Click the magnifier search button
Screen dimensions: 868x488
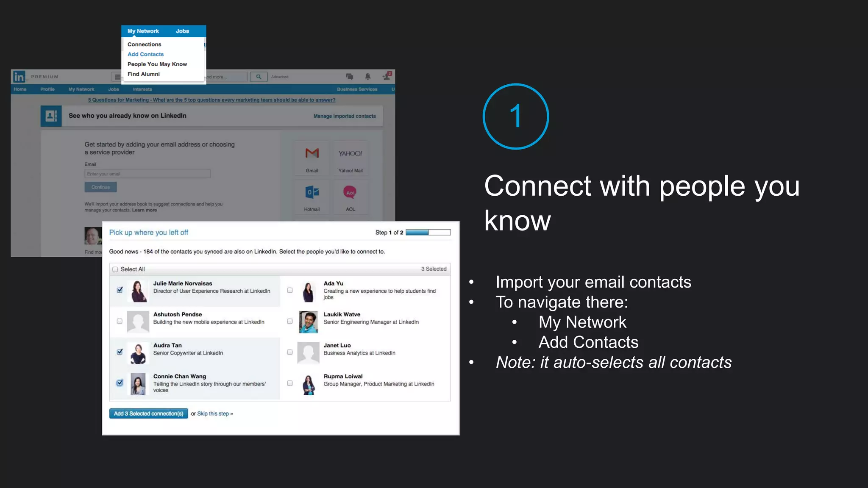[259, 77]
